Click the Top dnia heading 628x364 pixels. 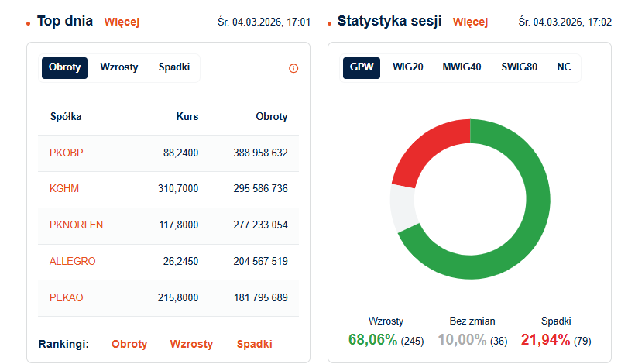[65, 21]
